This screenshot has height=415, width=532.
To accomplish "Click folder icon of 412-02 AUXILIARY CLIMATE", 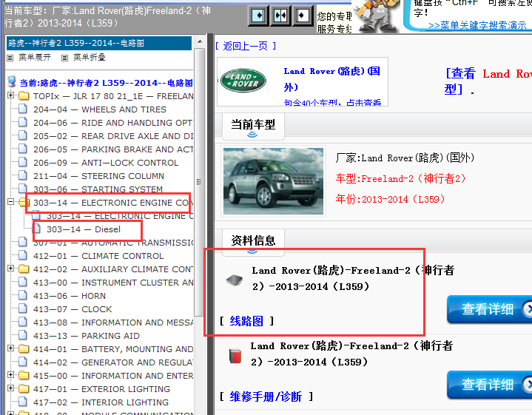I will (24, 269).
